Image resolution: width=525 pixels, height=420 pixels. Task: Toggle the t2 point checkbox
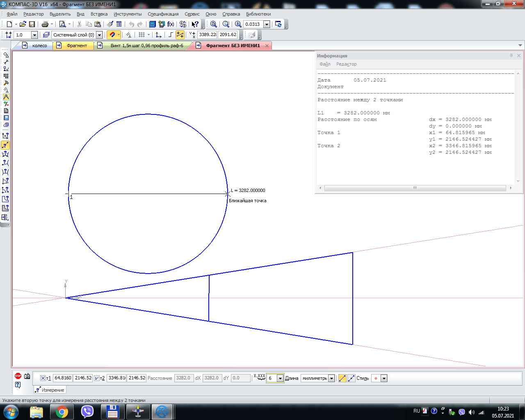coord(97,378)
